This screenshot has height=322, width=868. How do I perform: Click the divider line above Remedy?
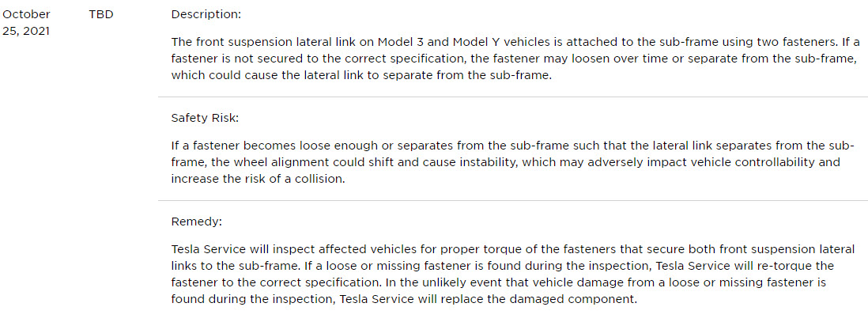[x=512, y=201]
